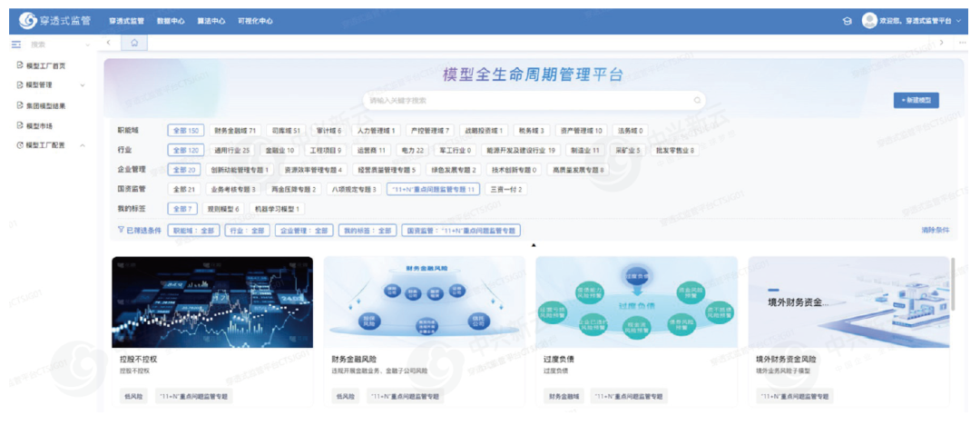Select 职能域 filter 全部 150
The height and width of the screenshot is (445, 980).
coord(186,131)
